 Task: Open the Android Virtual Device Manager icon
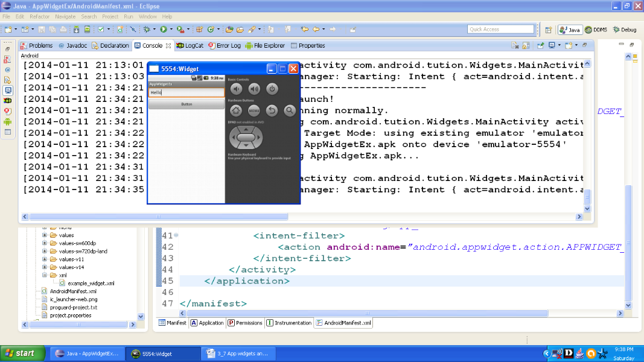(87, 30)
